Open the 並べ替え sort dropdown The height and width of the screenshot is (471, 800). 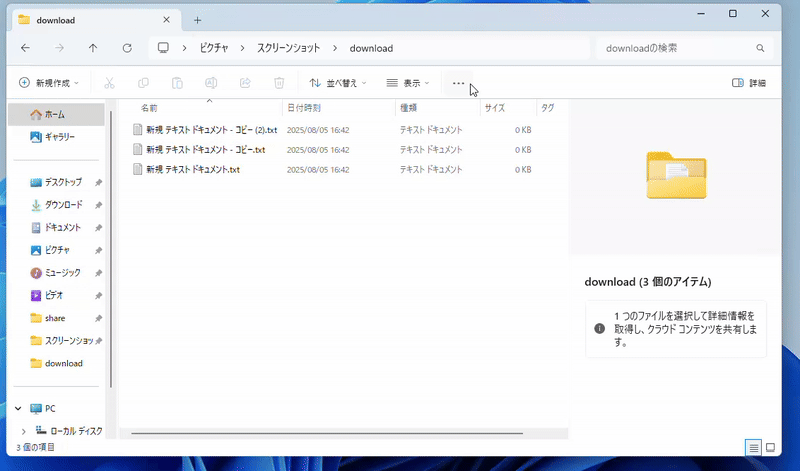tap(338, 83)
